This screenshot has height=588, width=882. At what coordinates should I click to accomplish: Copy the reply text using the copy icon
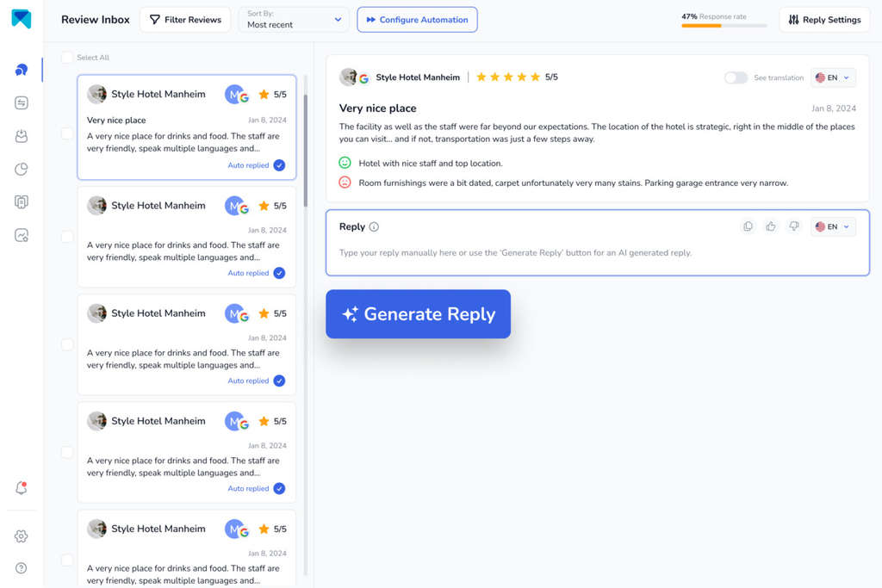coord(748,226)
